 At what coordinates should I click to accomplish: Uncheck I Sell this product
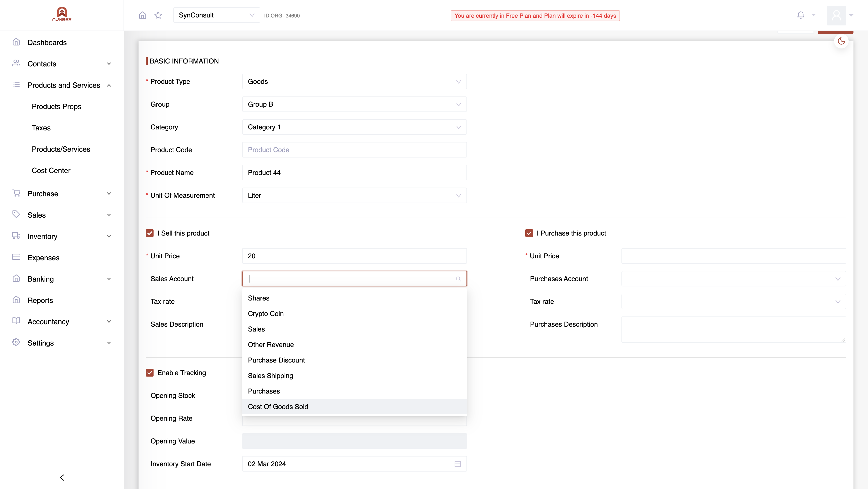150,233
